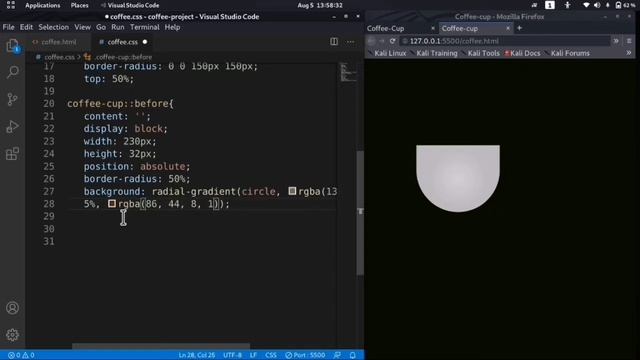Click Ln 28, Col 25 in status bar
Screen dimensions: 640x360
pos(197,355)
